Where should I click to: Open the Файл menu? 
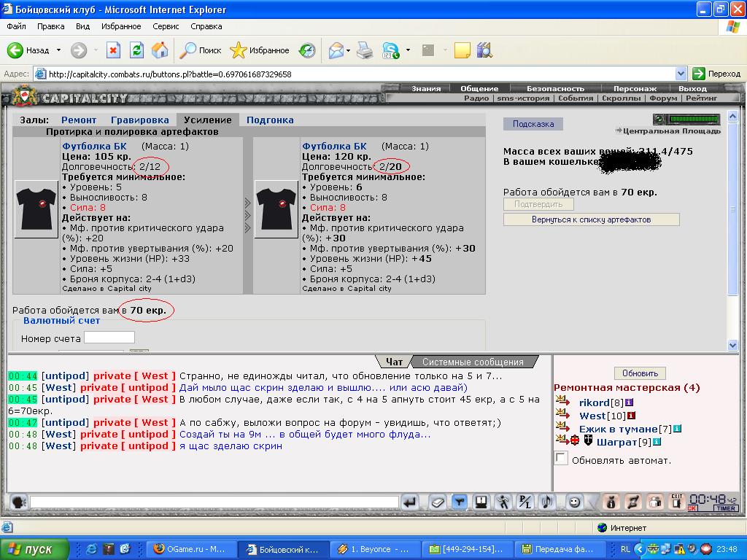pos(16,26)
